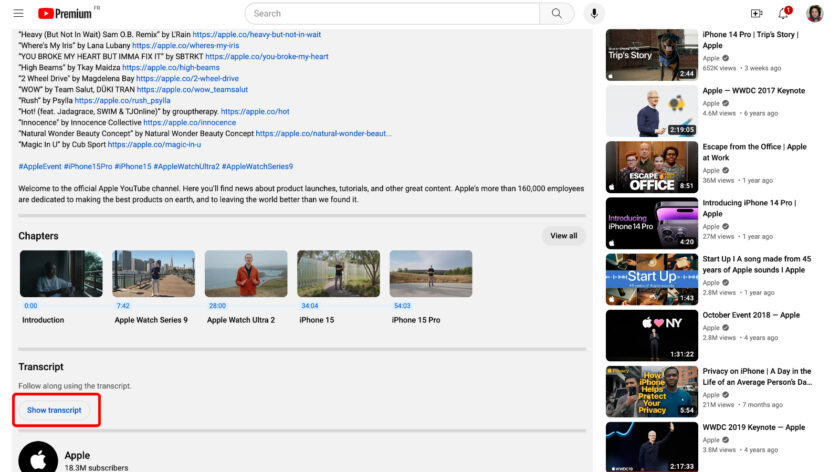Open the user account avatar
Image resolution: width=840 pixels, height=472 pixels.
(815, 13)
